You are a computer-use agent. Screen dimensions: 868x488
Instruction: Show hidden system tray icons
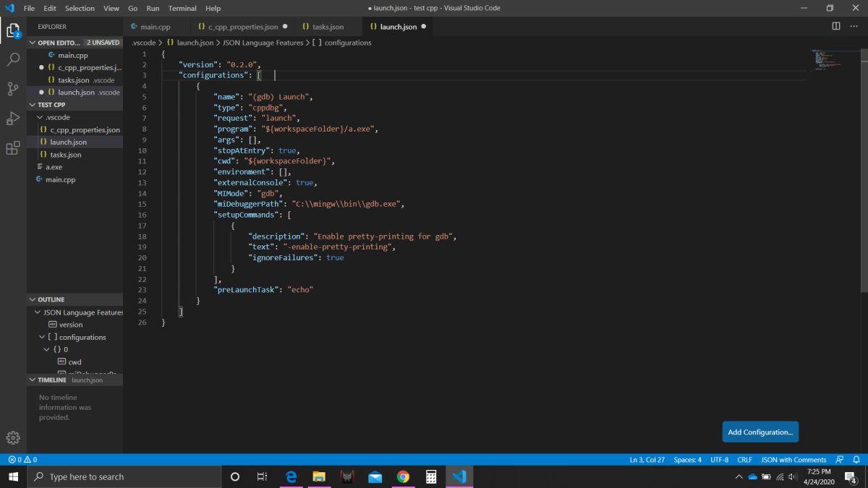coord(739,477)
